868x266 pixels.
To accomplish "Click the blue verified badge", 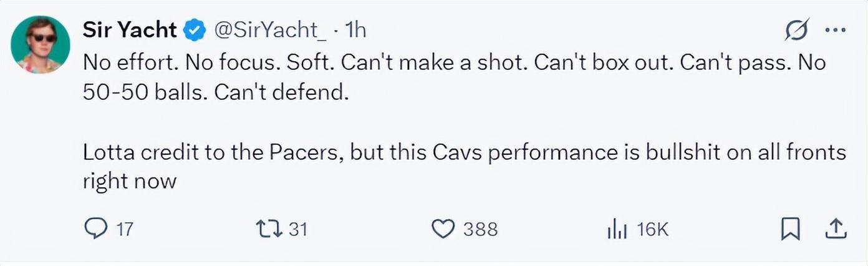I will tap(196, 29).
